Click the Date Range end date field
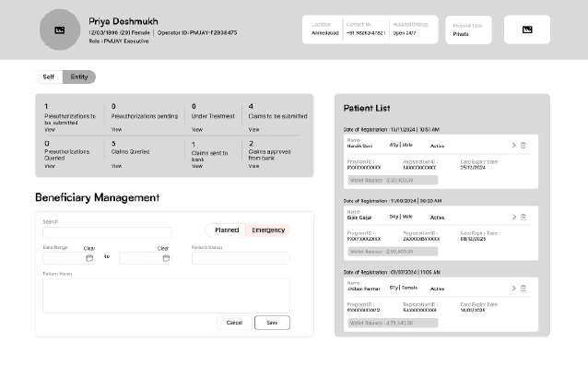588x366 pixels. pyautogui.click(x=146, y=258)
